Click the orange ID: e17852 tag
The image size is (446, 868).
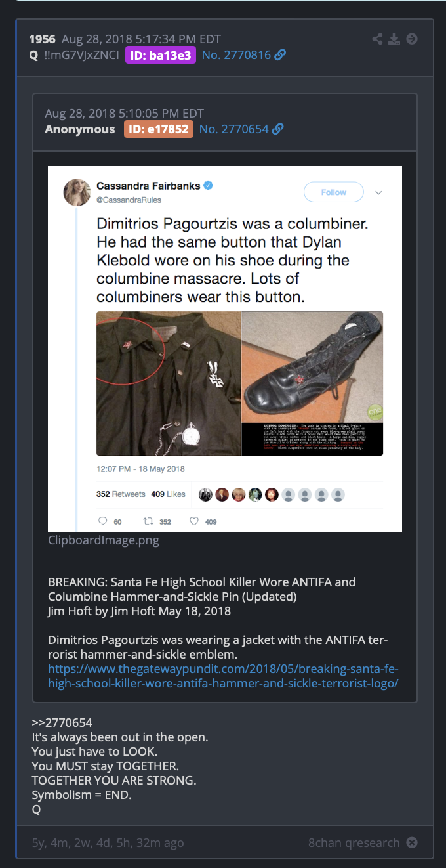(158, 129)
